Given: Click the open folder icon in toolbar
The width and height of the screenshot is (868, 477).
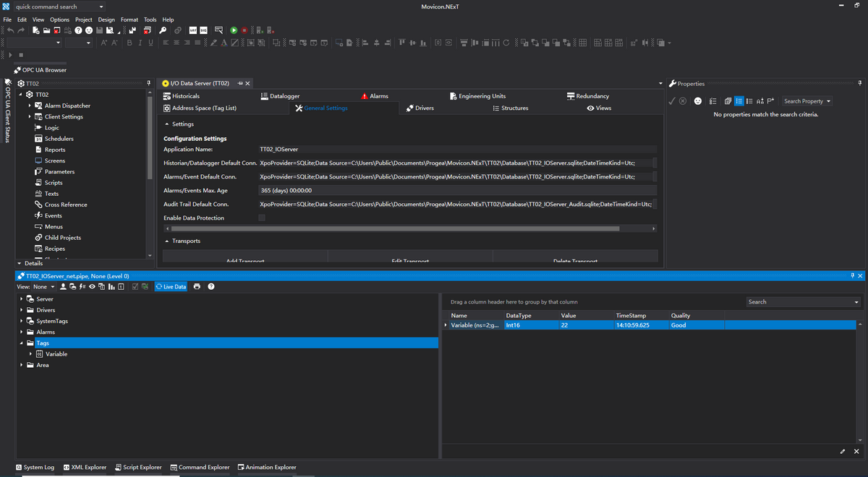Looking at the screenshot, I should click(x=46, y=30).
